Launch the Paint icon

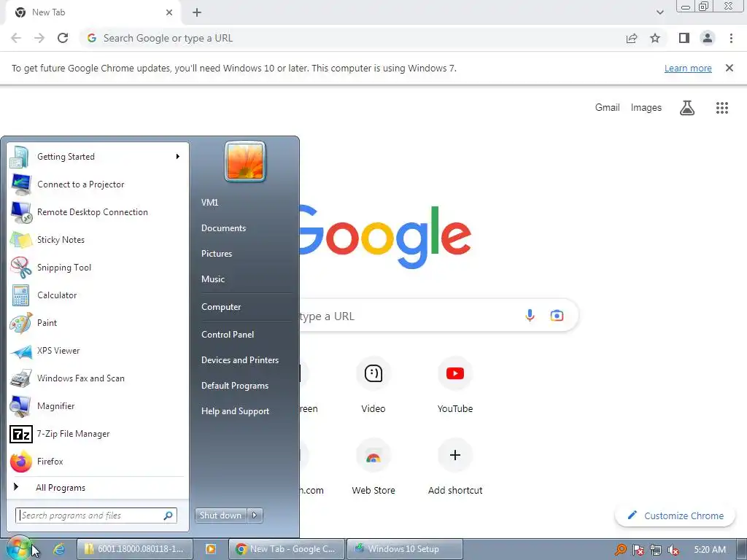click(20, 323)
